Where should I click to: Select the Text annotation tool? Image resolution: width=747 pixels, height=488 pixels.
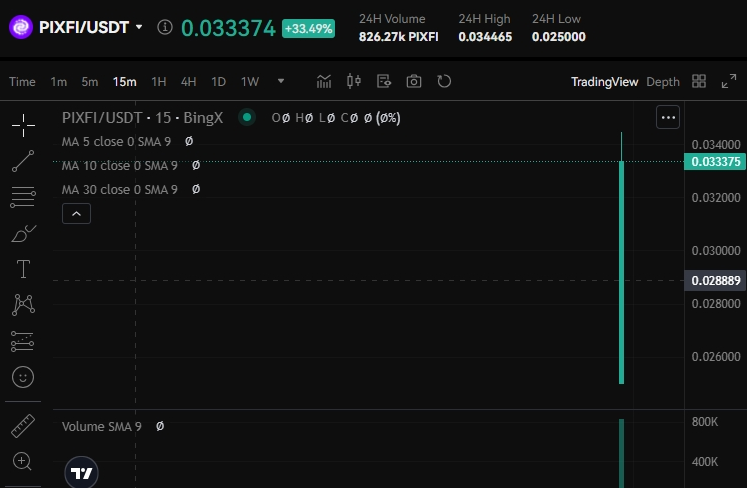coord(23,269)
